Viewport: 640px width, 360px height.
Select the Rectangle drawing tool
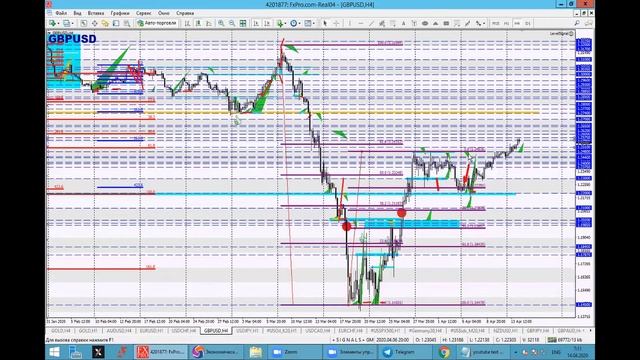click(x=446, y=23)
